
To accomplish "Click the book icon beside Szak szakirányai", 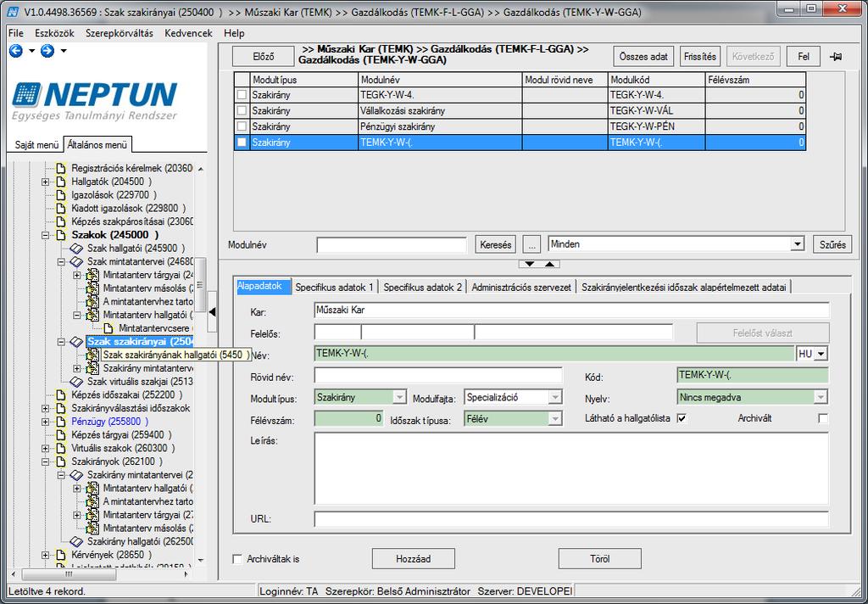I will click(x=76, y=342).
